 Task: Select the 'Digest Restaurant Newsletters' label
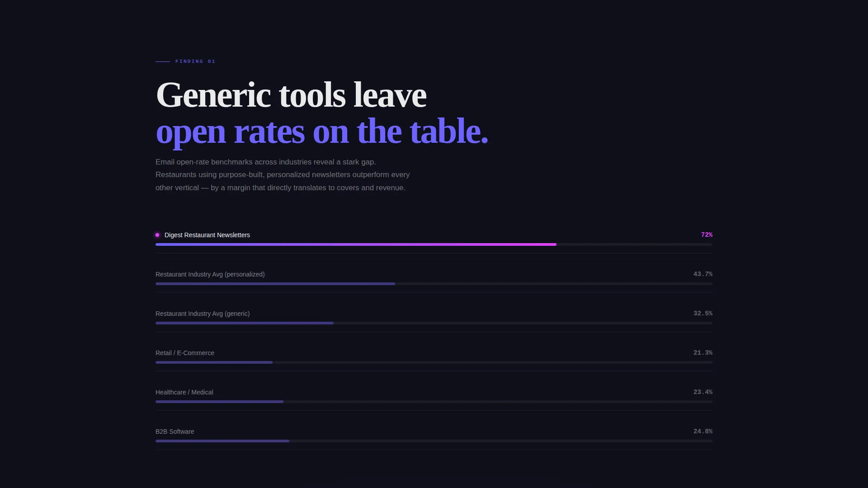coord(207,235)
